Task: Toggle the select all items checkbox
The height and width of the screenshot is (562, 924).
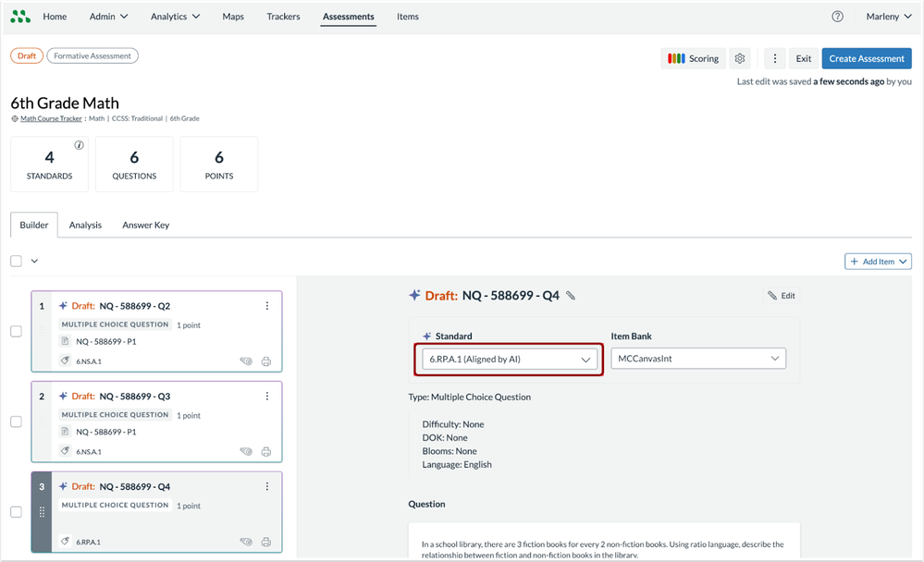Action: [16, 261]
